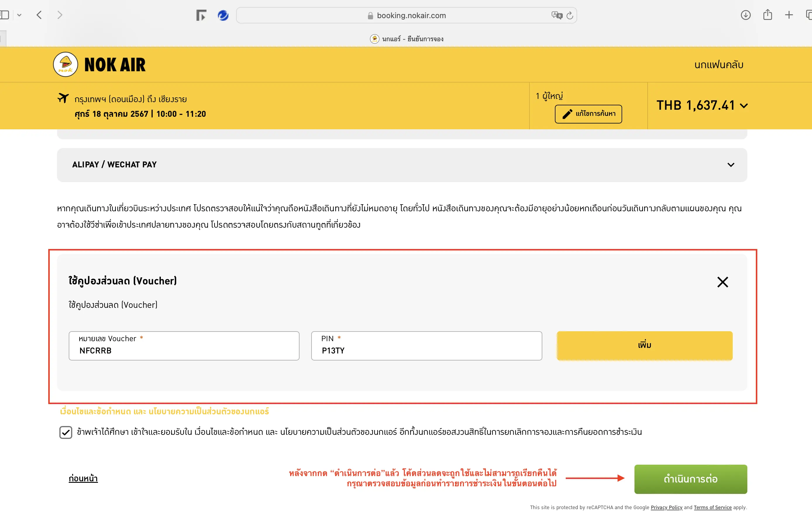The width and height of the screenshot is (812, 522).
Task: Reload the page with the refresh icon
Action: 570,15
